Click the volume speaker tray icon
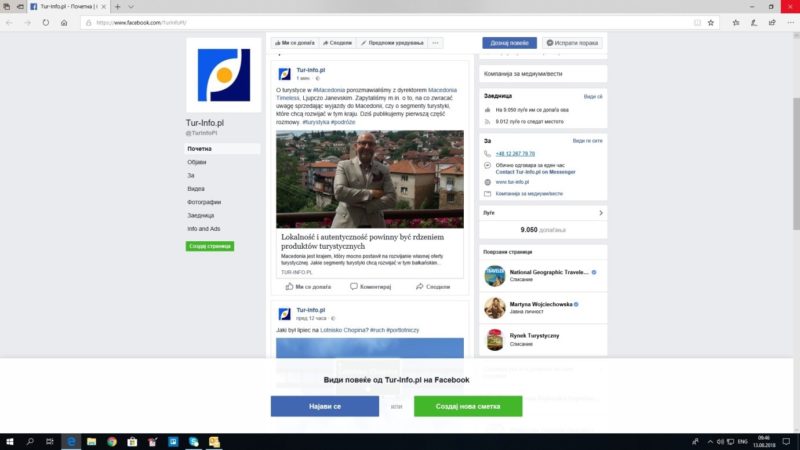 pyautogui.click(x=720, y=441)
